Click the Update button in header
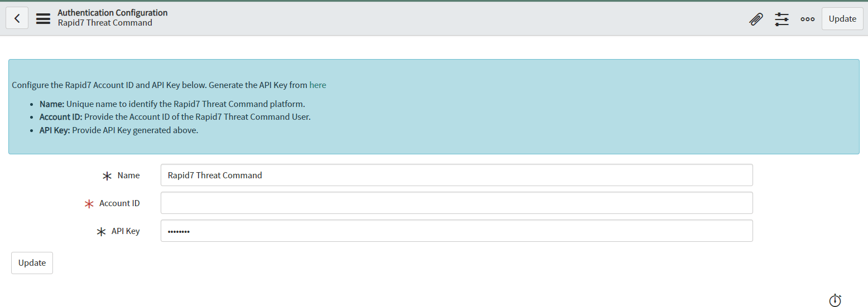The image size is (868, 307). tap(842, 19)
